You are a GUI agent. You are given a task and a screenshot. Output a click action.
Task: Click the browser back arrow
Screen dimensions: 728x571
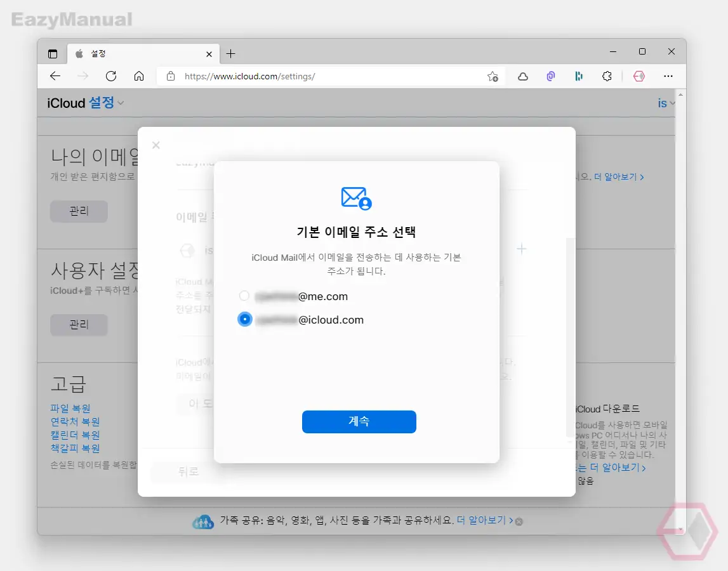tap(55, 76)
